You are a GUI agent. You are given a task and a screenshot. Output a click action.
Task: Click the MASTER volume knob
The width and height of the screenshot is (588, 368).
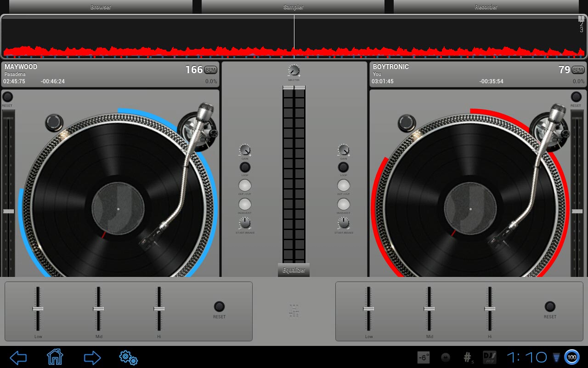point(294,71)
